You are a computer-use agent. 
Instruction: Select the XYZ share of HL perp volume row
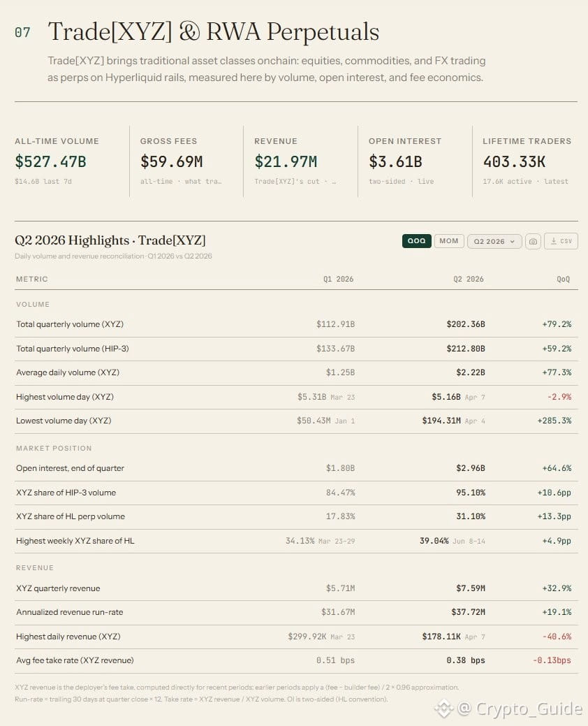point(296,516)
